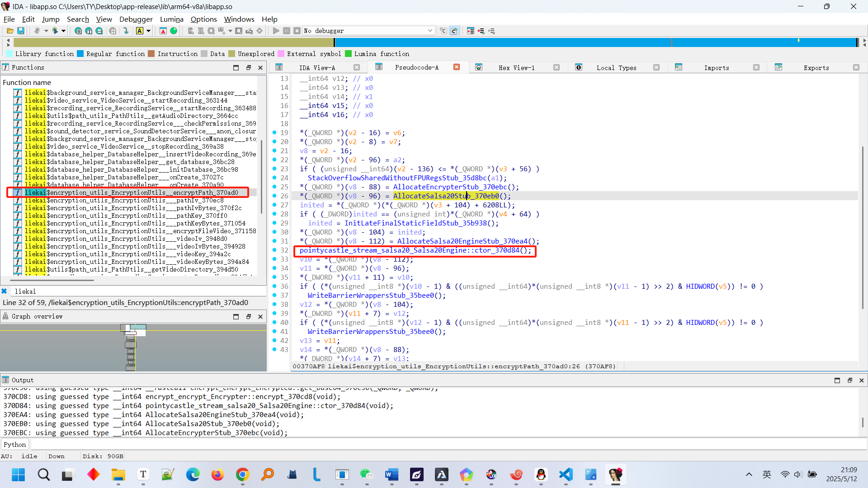Start debugger with the play icon

(x=276, y=31)
